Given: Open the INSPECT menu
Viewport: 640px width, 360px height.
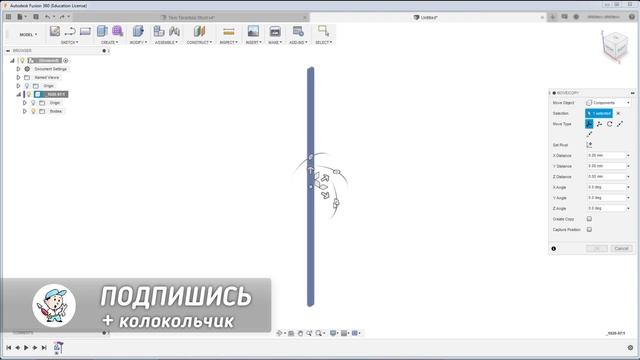Looking at the screenshot, I should (228, 42).
